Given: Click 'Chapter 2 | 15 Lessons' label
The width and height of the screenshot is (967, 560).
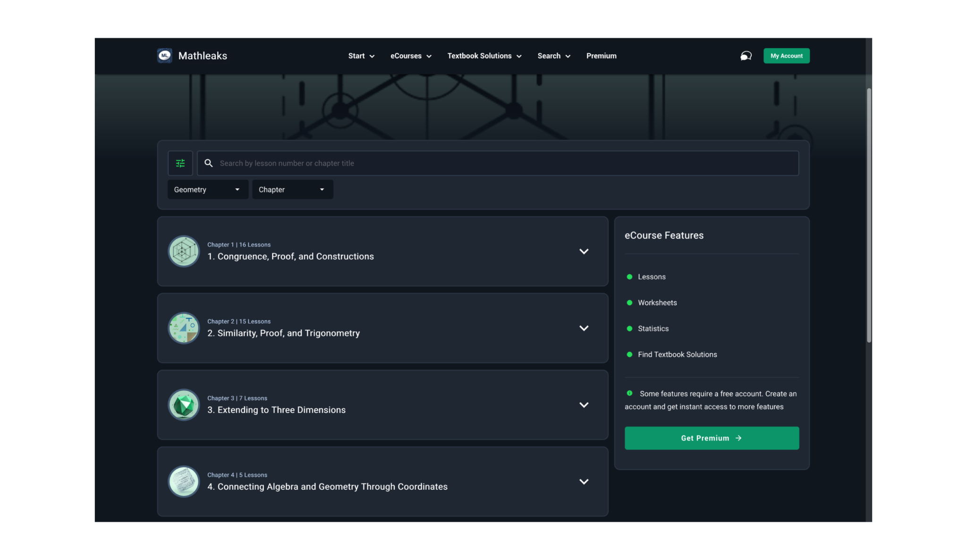Looking at the screenshot, I should click(x=239, y=322).
